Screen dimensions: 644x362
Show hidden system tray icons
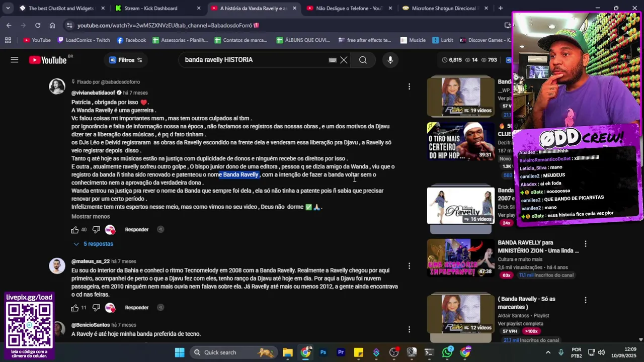point(548,352)
